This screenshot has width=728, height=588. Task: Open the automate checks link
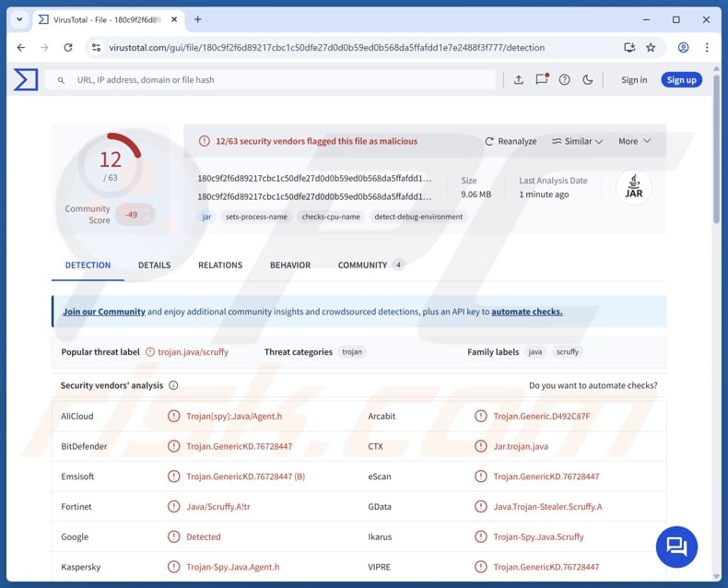(x=526, y=312)
